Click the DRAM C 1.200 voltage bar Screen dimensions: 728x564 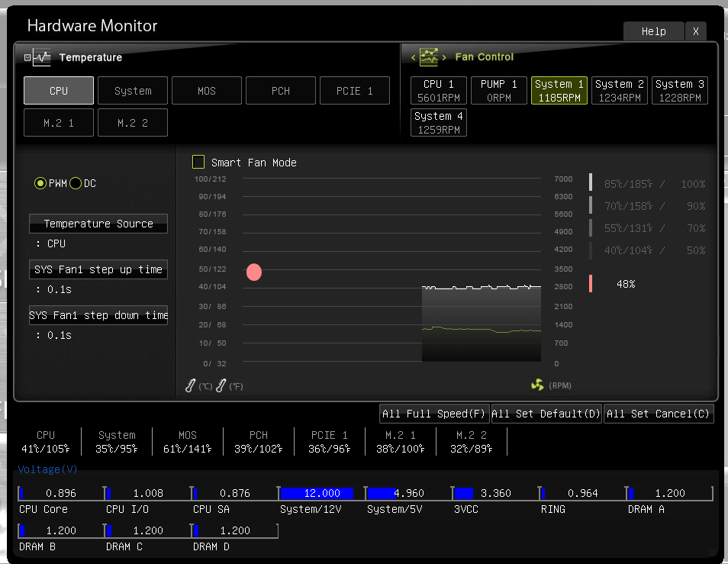[148, 530]
